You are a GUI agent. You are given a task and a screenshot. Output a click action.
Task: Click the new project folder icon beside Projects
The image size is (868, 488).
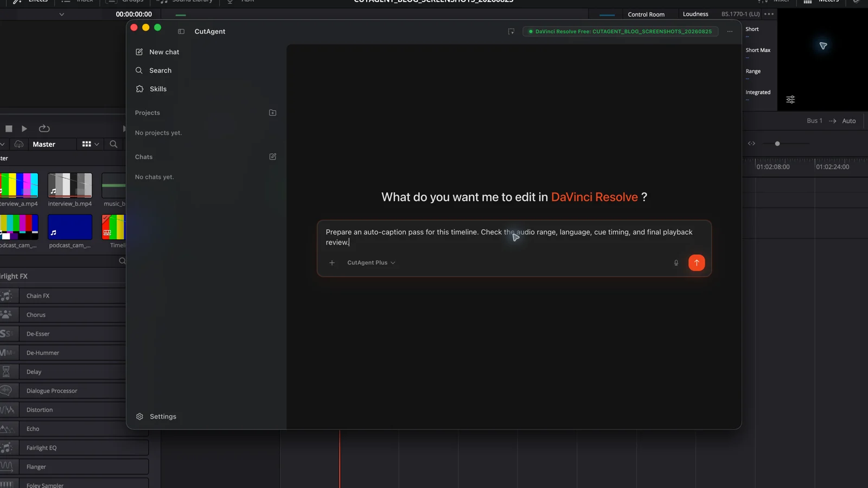coord(273,113)
